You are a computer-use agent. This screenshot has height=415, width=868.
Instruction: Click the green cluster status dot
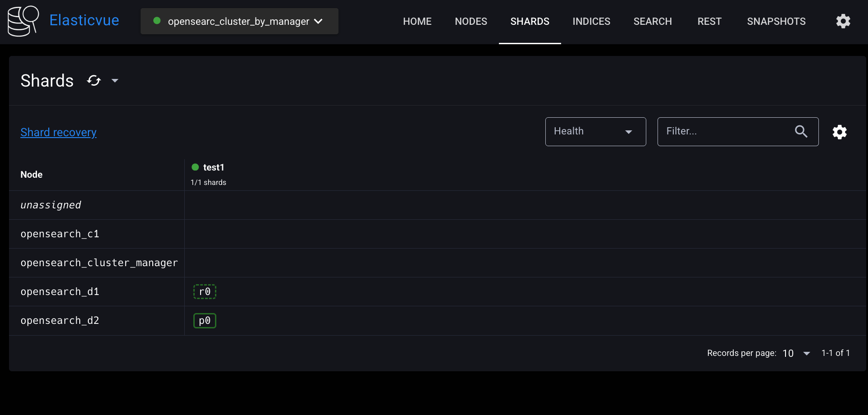click(157, 21)
